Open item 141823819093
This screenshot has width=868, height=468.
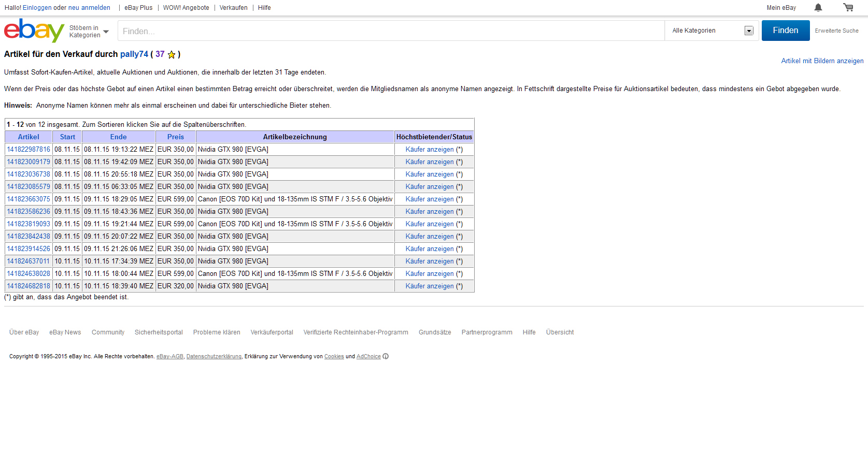29,224
